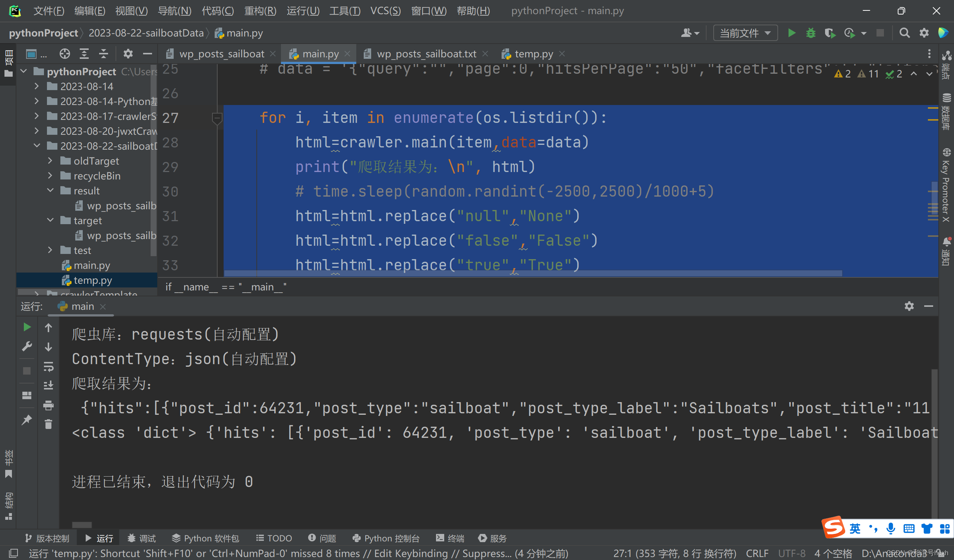Toggle pin tab in run panel

(27, 420)
